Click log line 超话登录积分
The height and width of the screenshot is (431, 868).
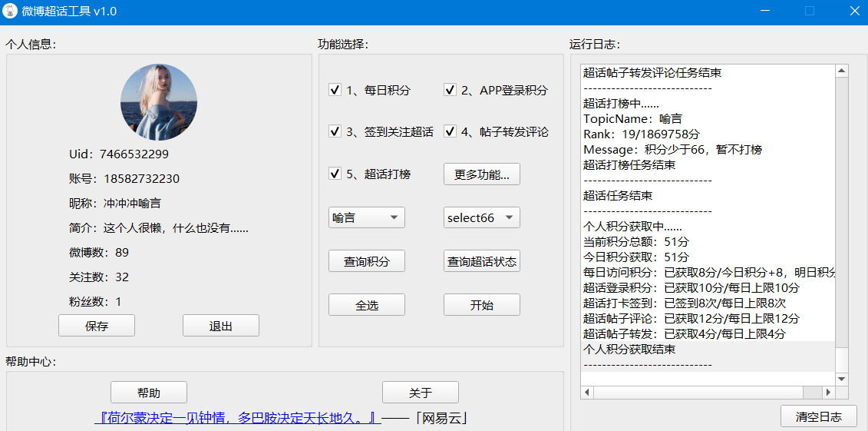point(691,288)
